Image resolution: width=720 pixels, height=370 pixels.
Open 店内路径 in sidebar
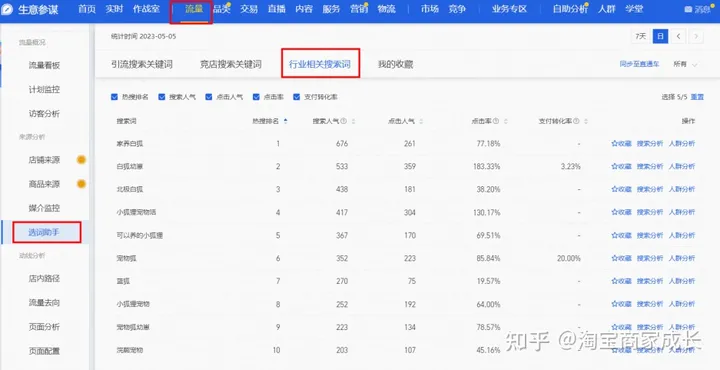coord(44,279)
